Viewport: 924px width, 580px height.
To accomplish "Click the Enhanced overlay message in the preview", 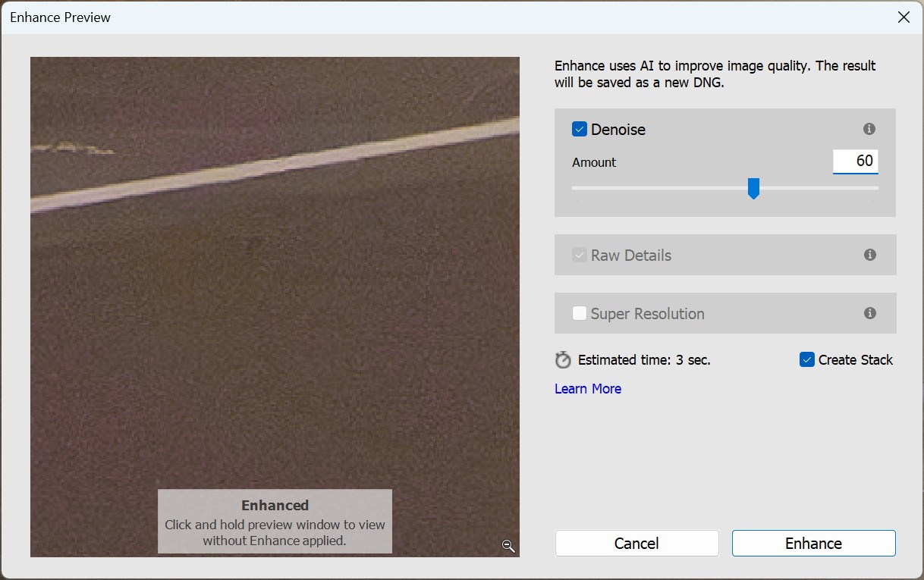I will coord(275,521).
